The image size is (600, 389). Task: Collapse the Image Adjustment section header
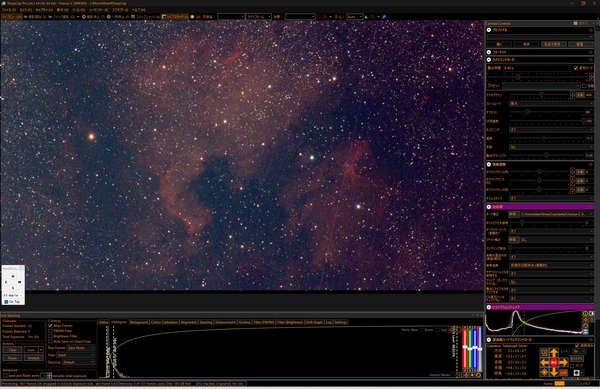489,164
